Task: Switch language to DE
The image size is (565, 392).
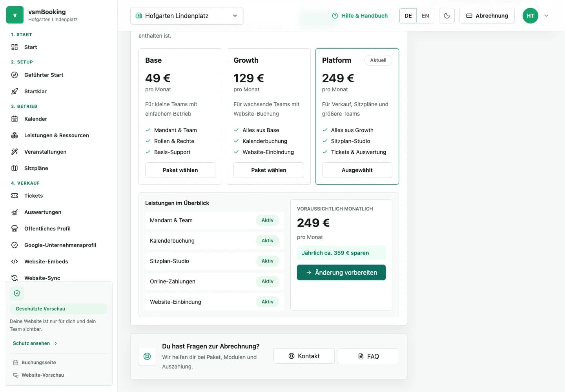Action: [x=408, y=16]
